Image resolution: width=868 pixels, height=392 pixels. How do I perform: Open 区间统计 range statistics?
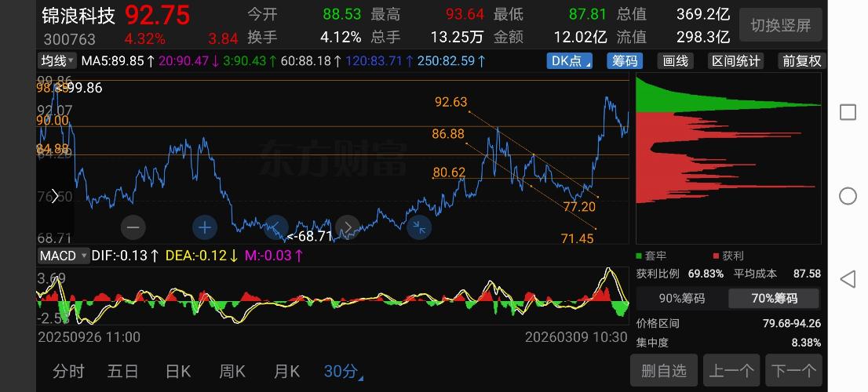tap(735, 61)
